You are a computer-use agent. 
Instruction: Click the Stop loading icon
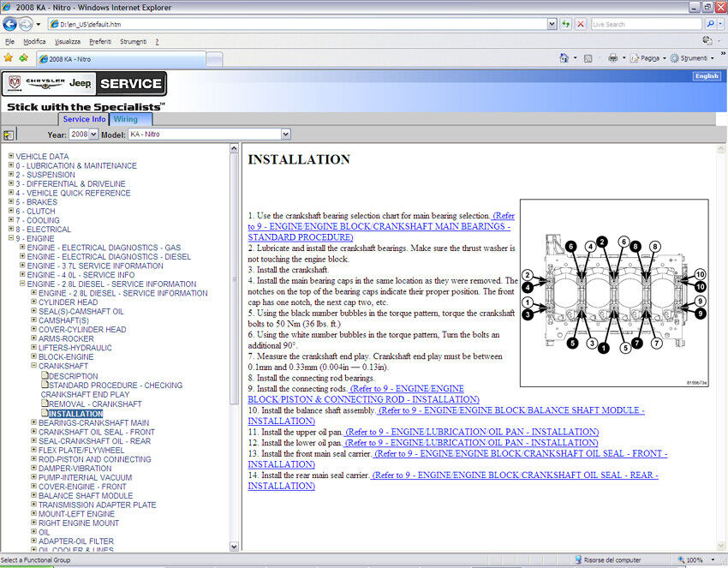581,24
